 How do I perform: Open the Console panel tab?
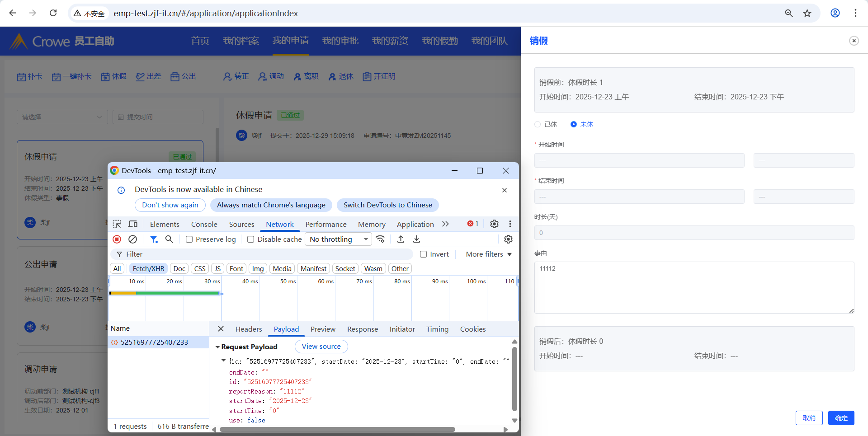pyautogui.click(x=204, y=225)
